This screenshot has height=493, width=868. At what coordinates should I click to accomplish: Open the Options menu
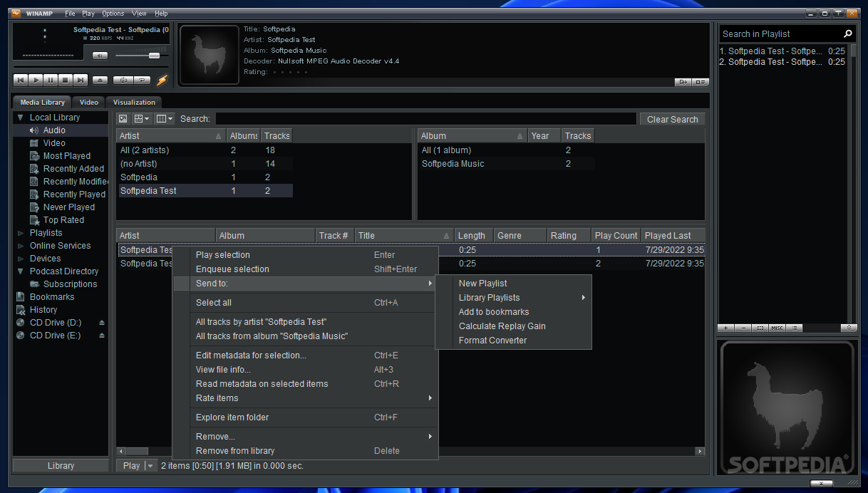tap(113, 14)
